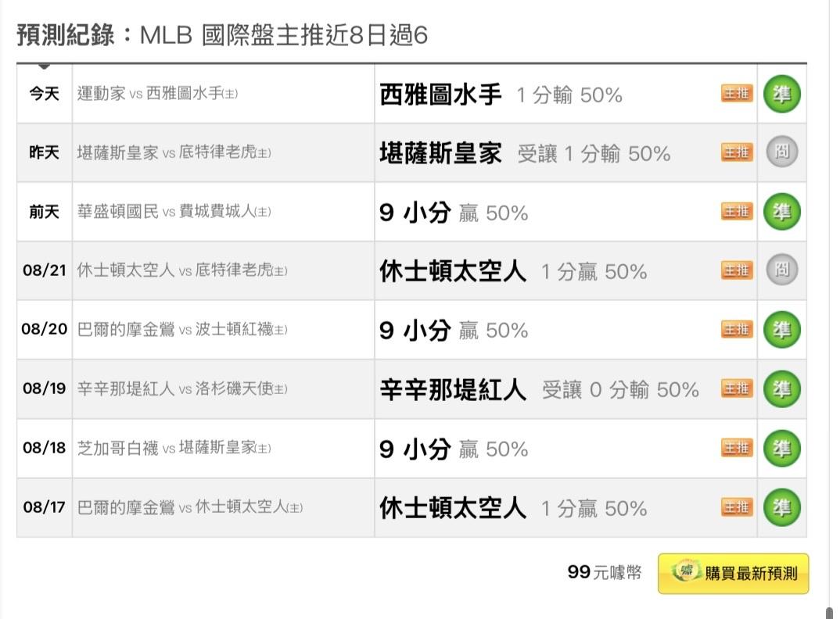Viewport: 840px width, 619px height.
Task: Click the green 準 badge in 08/17 row
Action: 781,507
